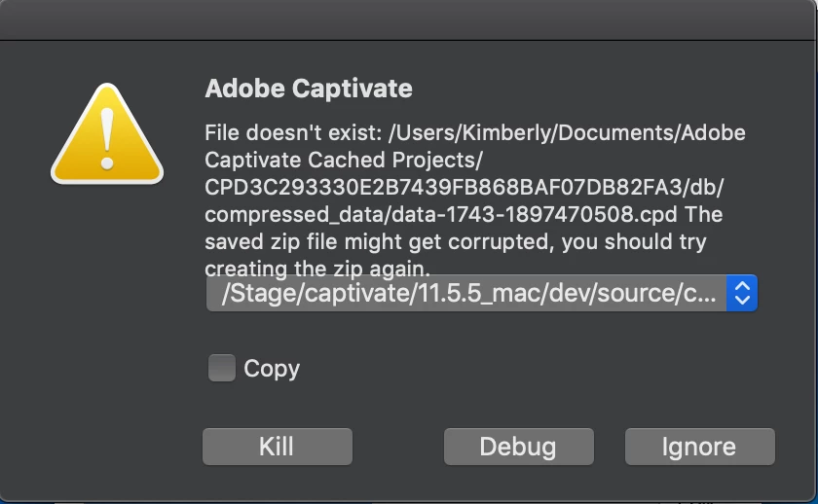Viewport: 818px width, 504px height.
Task: Click the Adobe Captivate dialog heading
Action: tap(309, 89)
